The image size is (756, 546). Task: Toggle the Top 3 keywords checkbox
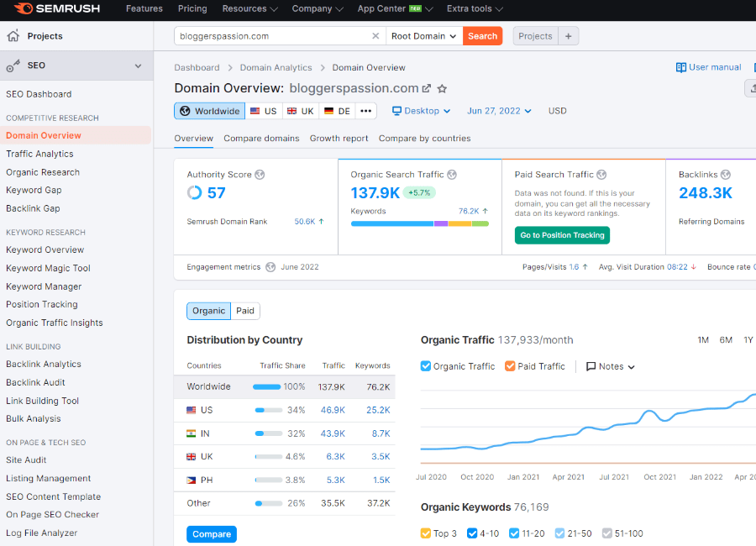tap(426, 533)
